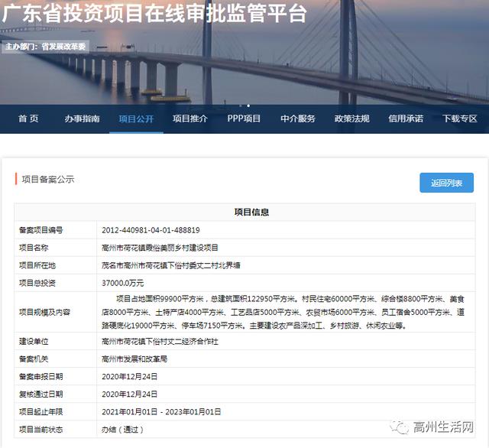Select the active white carousel dot on banner

click(248, 106)
